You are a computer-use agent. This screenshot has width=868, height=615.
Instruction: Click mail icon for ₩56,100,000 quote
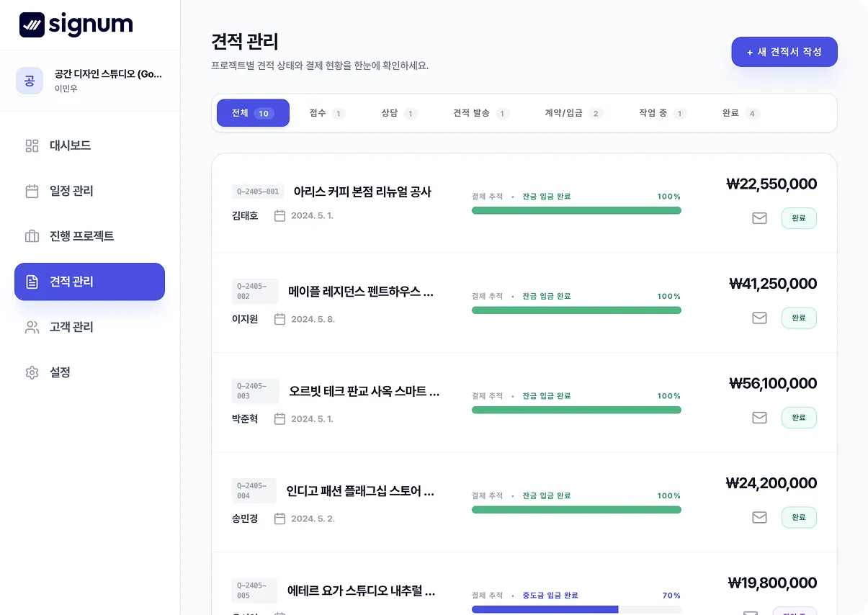[x=759, y=418]
